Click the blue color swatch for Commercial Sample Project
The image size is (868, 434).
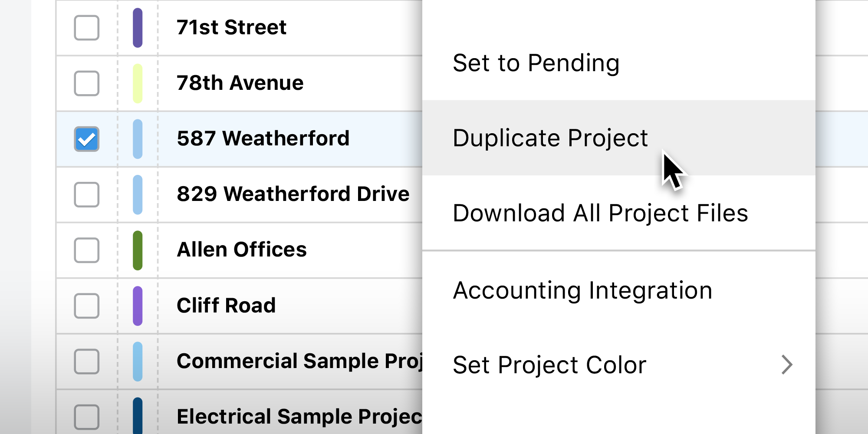(138, 361)
